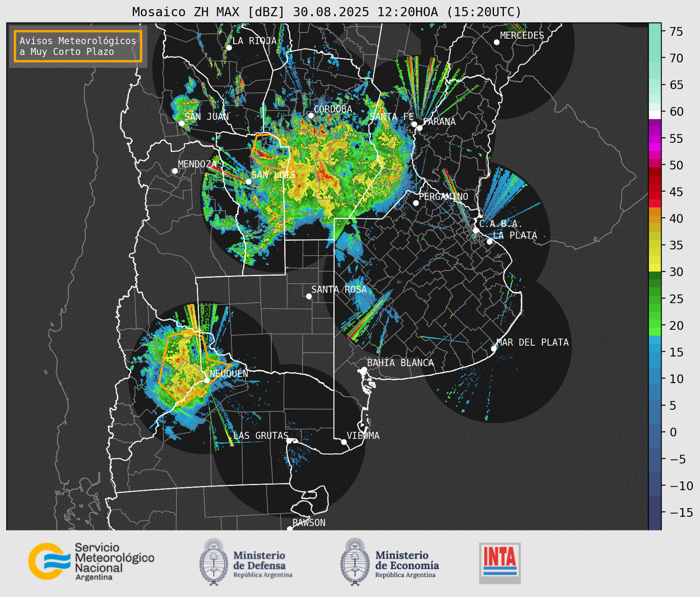700x597 pixels.
Task: Click the Mar del Plata marker dot
Action: (494, 349)
